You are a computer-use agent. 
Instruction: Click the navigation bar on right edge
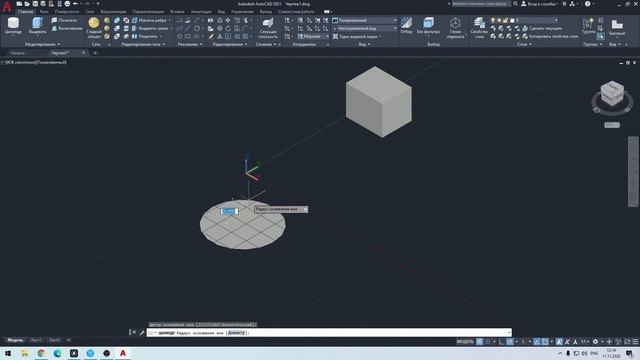pyautogui.click(x=633, y=171)
